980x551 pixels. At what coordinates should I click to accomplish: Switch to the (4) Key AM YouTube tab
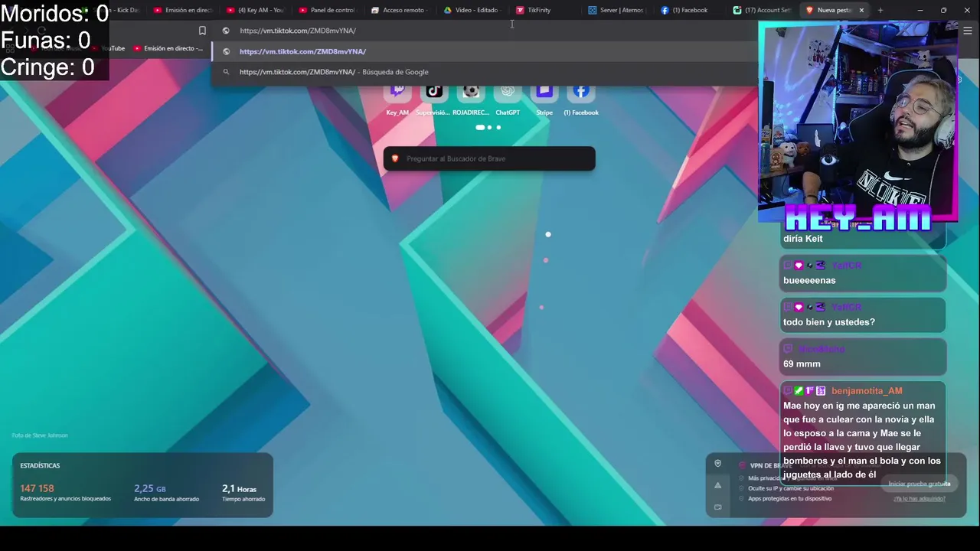pos(256,10)
